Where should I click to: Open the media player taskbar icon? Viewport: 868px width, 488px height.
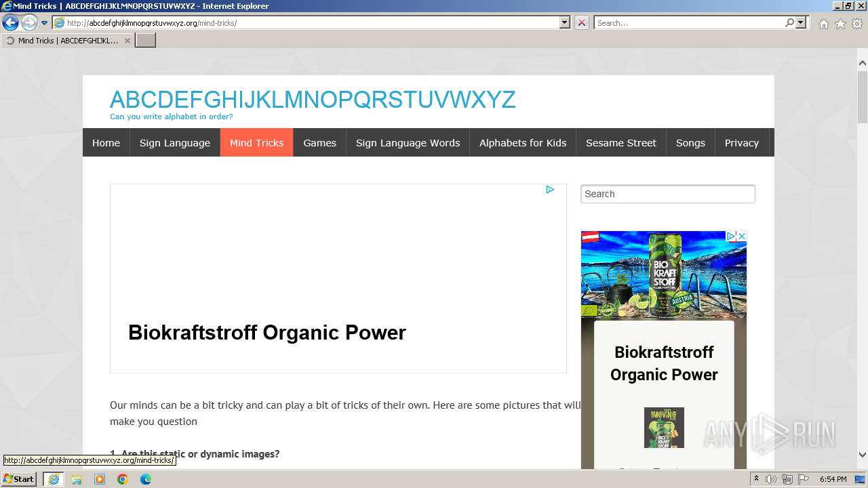(100, 479)
